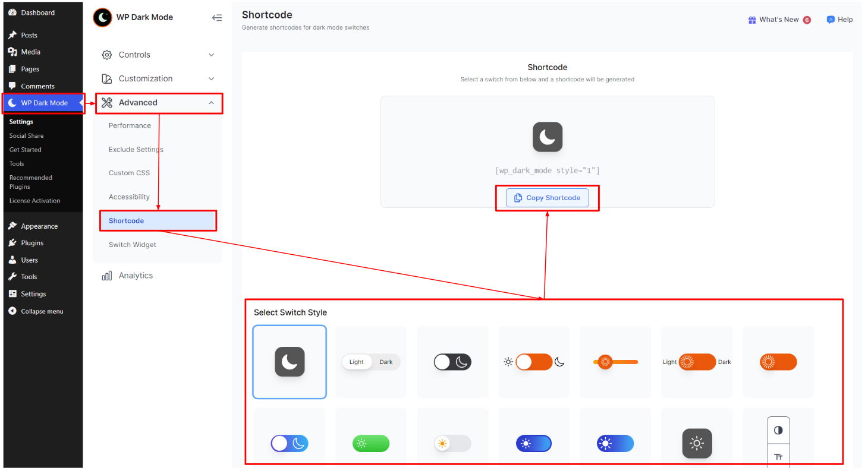Click the Collapse menu arrow icon

pos(12,311)
